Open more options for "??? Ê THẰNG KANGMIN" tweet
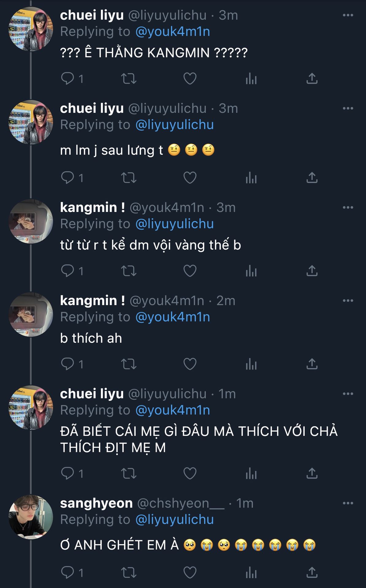This screenshot has height=588, width=366. click(348, 15)
